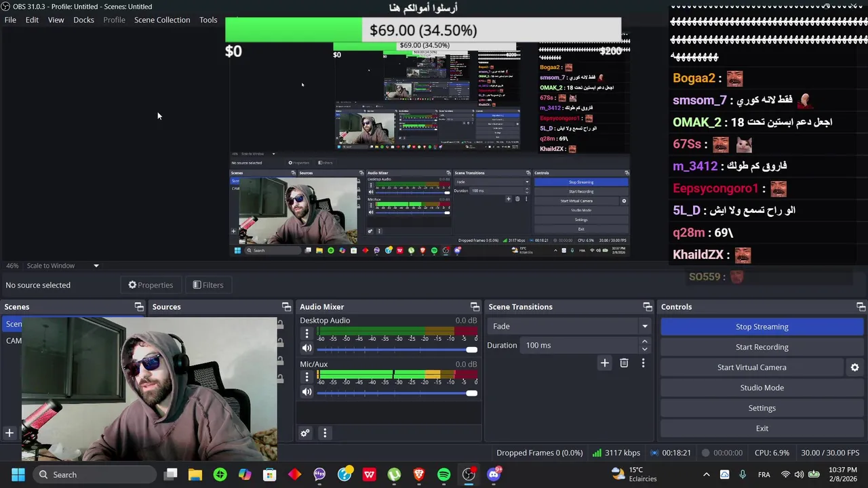Viewport: 868px width, 488px height.
Task: Open the Tools menu
Action: pyautogui.click(x=208, y=20)
